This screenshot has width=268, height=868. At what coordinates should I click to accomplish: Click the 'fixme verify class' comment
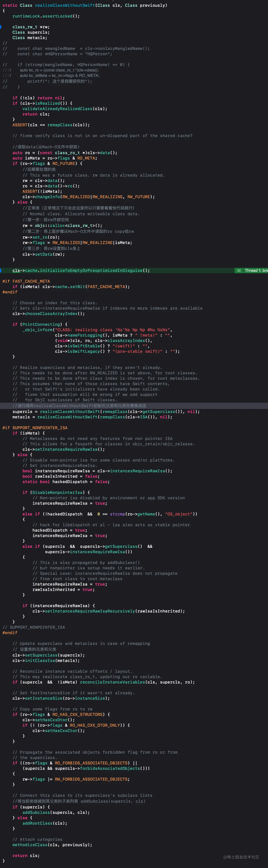pyautogui.click(x=103, y=136)
